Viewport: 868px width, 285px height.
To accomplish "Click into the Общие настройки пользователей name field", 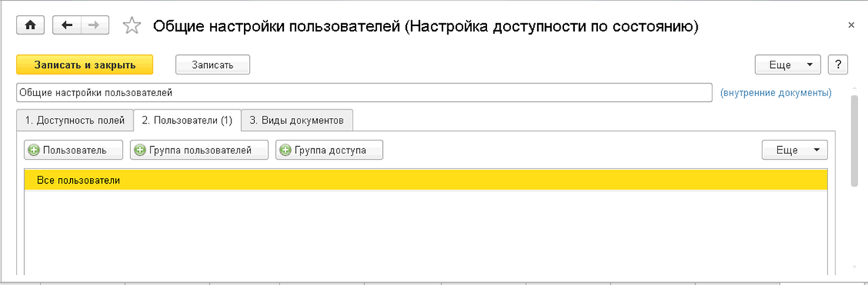I will pyautogui.click(x=364, y=93).
